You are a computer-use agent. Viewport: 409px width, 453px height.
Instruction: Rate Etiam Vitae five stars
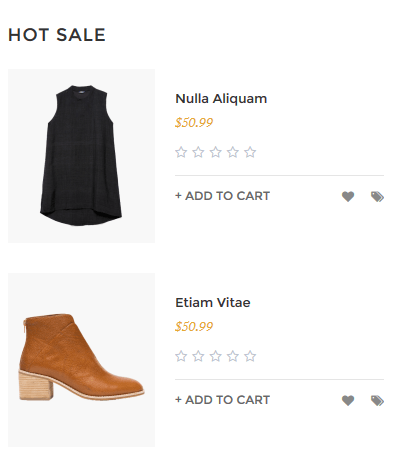(250, 356)
